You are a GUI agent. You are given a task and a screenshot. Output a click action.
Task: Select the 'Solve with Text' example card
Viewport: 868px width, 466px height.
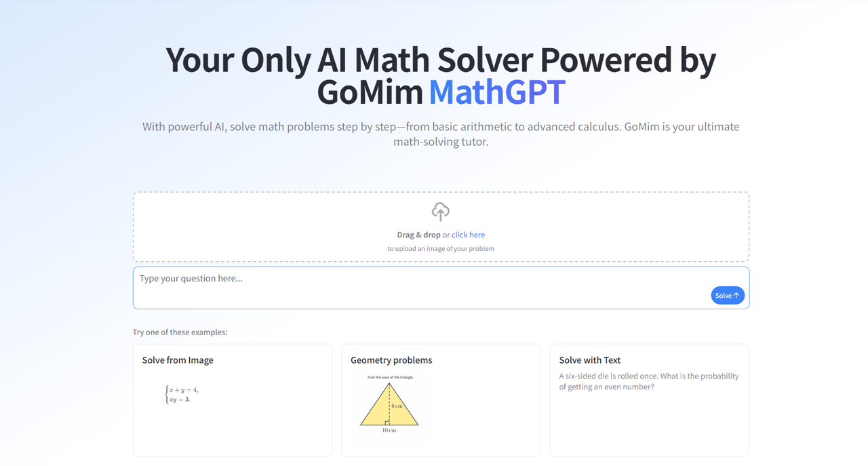pos(649,400)
